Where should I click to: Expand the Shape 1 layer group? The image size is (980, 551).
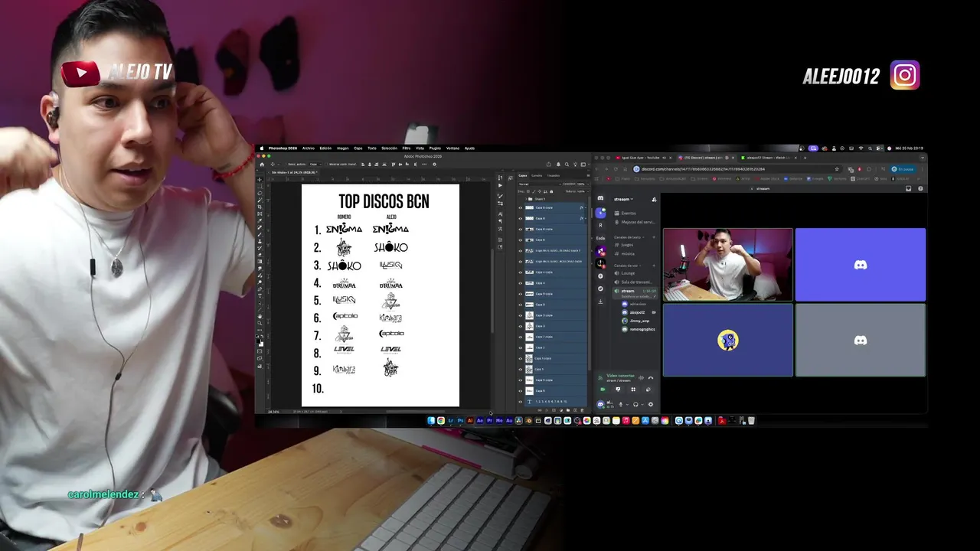click(526, 199)
